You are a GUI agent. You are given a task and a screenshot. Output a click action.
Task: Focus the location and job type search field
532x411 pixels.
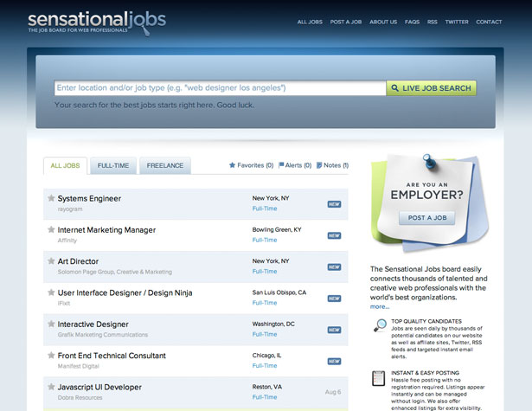point(220,88)
